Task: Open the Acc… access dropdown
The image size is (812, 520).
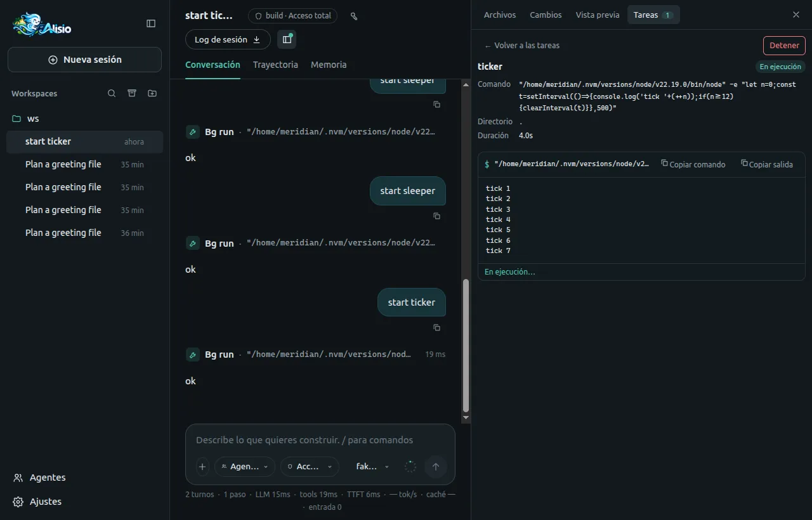Action: pyautogui.click(x=310, y=467)
